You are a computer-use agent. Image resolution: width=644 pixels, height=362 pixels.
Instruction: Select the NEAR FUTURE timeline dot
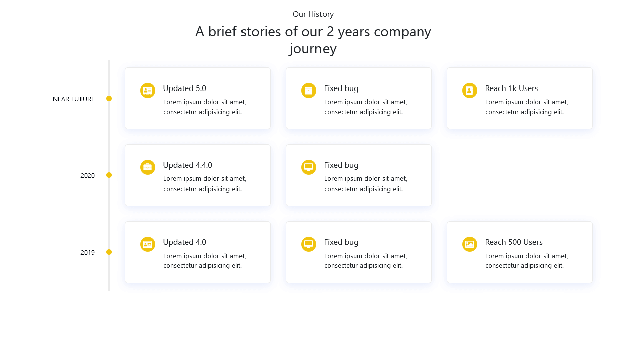click(109, 99)
